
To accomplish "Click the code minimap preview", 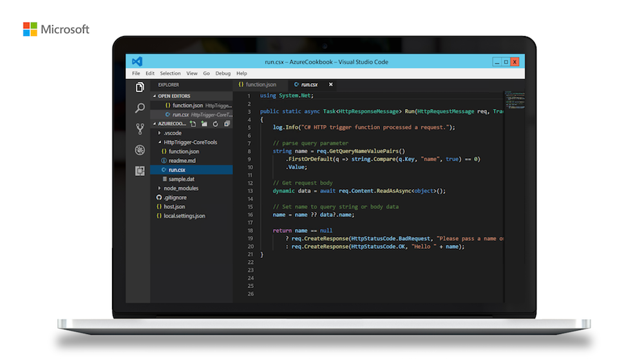I will (x=515, y=101).
